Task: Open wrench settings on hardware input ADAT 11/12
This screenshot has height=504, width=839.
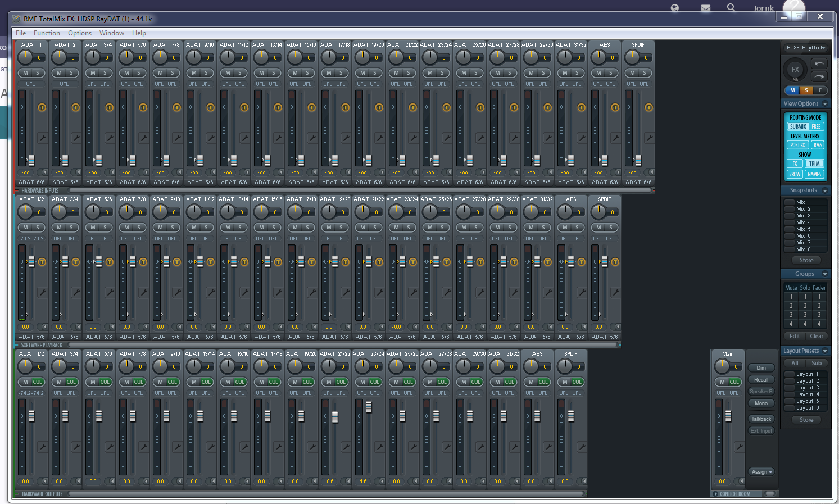Action: (x=244, y=137)
